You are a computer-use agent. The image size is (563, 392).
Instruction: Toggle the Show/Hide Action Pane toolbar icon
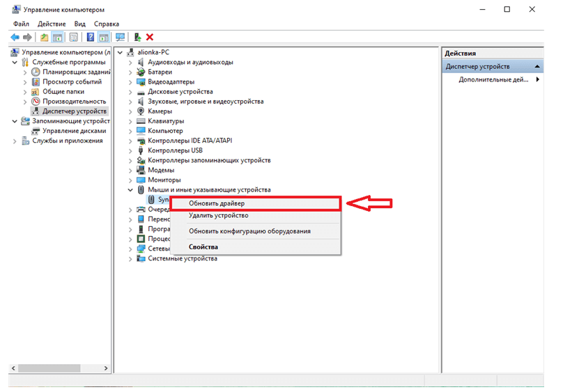pos(104,37)
